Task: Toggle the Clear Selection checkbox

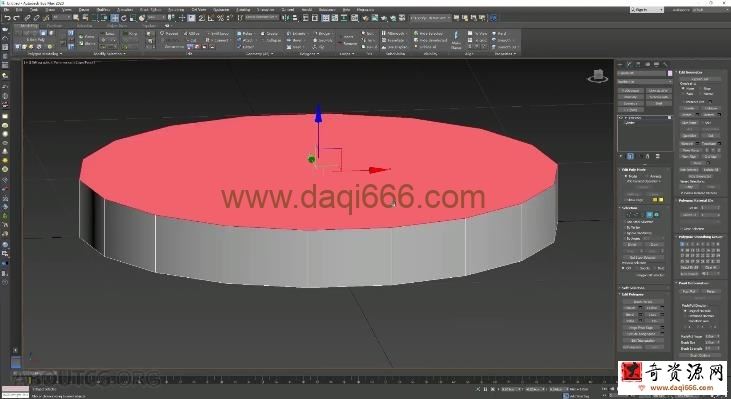Action: pos(681,228)
